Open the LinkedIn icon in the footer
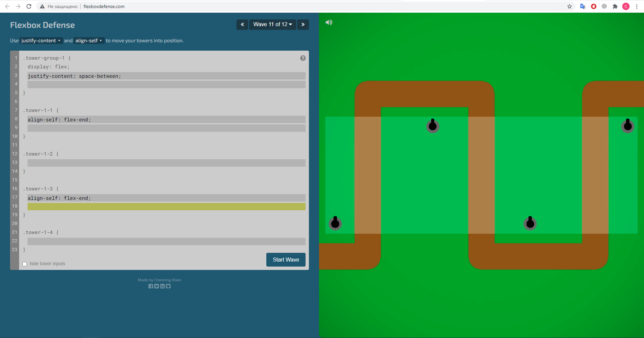The height and width of the screenshot is (338, 644). [162, 286]
